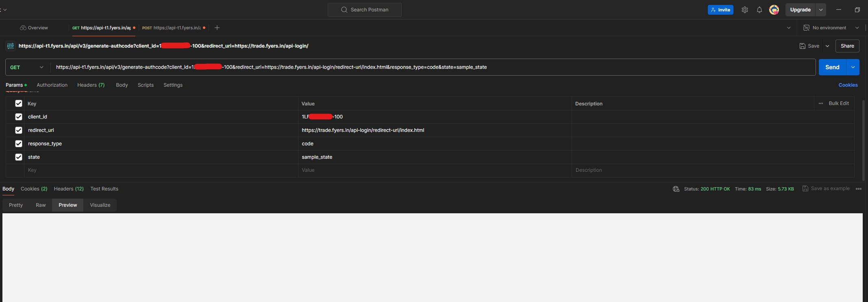Toggle the select-all params checkbox
This screenshot has width=868, height=302.
(19, 103)
